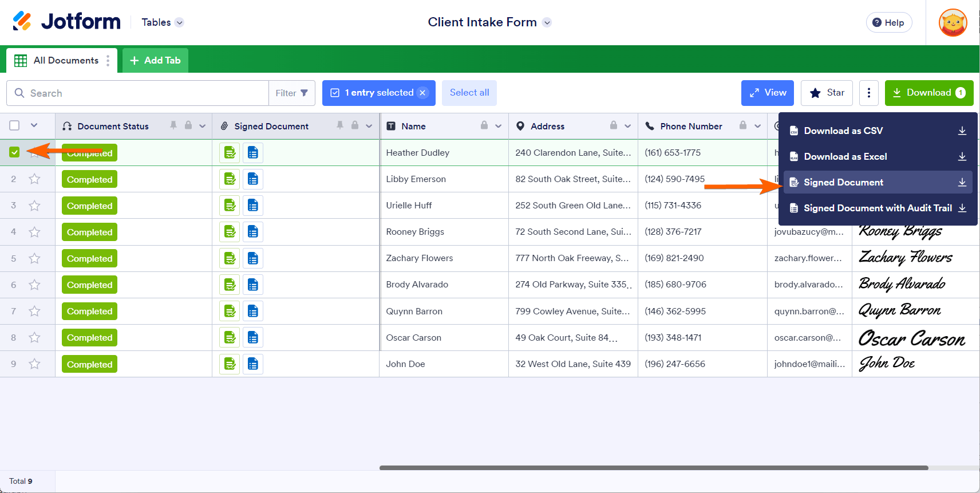
Task: Open Zachary Flowers' blue document icon
Action: pyautogui.click(x=253, y=258)
